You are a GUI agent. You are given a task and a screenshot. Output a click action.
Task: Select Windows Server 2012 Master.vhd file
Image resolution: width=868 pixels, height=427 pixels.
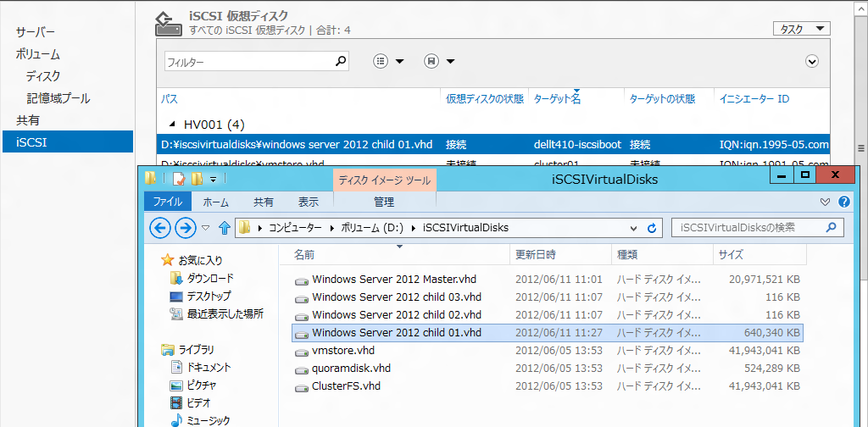click(393, 280)
